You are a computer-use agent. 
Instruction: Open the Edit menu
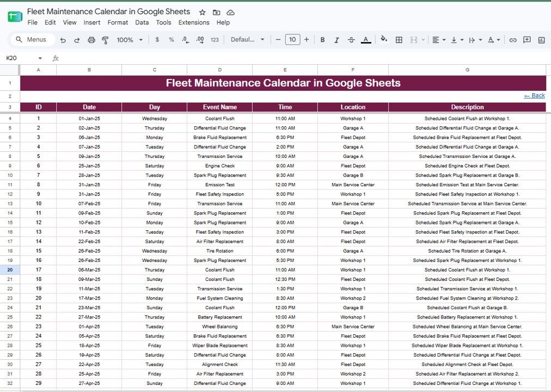click(50, 22)
